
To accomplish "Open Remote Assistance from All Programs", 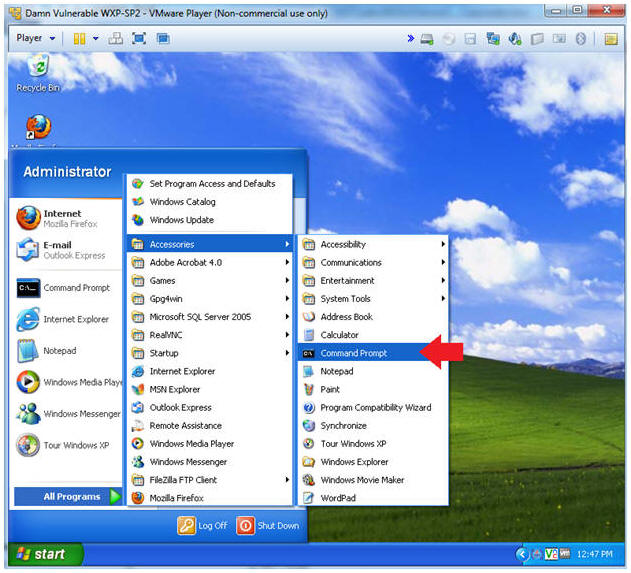I will coord(210,425).
